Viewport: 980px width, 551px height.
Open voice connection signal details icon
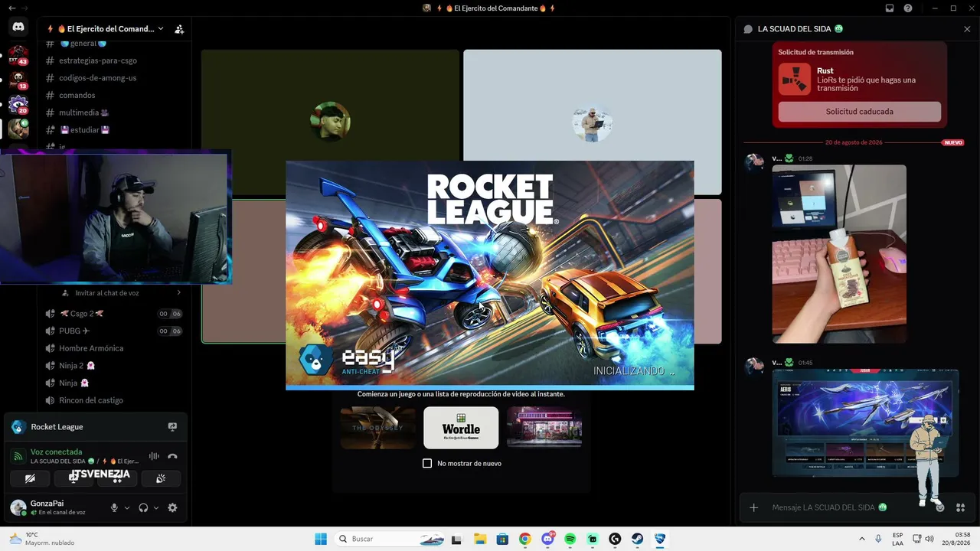(18, 456)
